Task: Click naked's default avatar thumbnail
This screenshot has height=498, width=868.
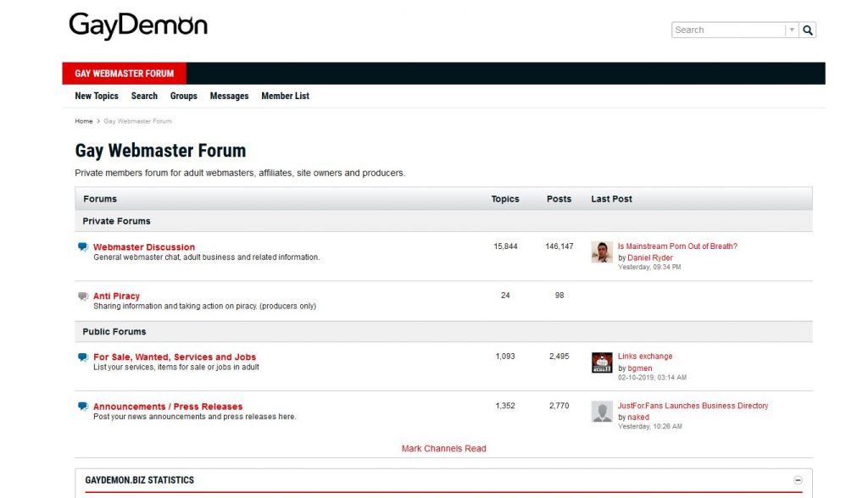Action: tap(602, 412)
